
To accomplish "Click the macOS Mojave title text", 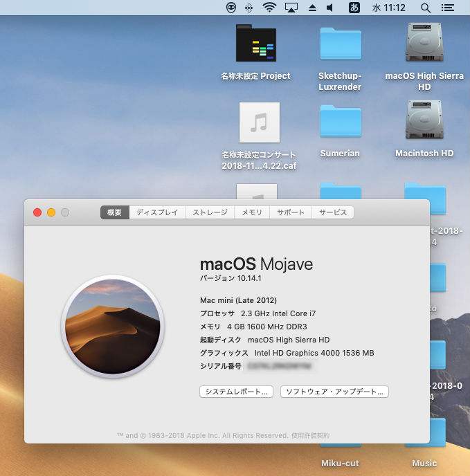I will tap(256, 264).
